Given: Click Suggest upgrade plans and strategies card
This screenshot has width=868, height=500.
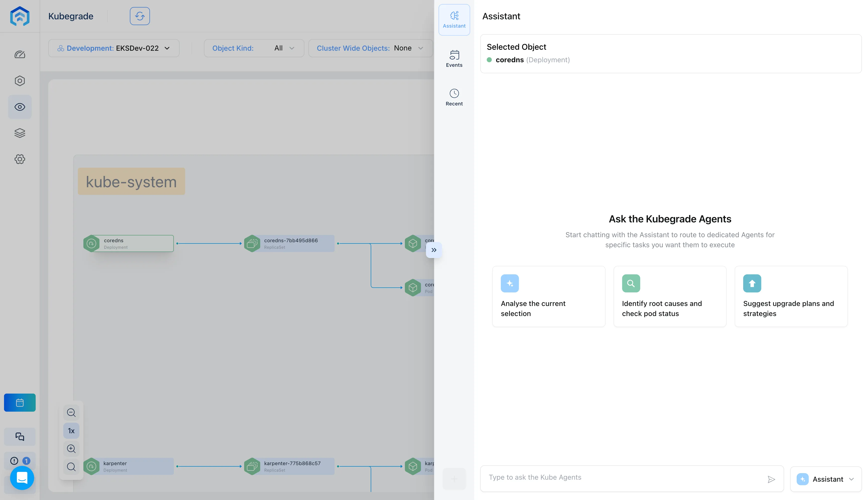Looking at the screenshot, I should [x=791, y=296].
